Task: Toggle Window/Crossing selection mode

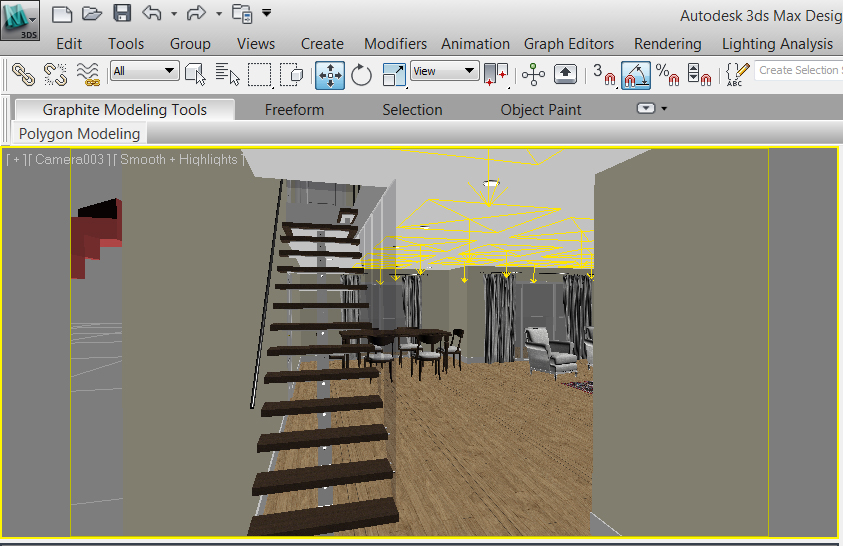Action: point(292,75)
